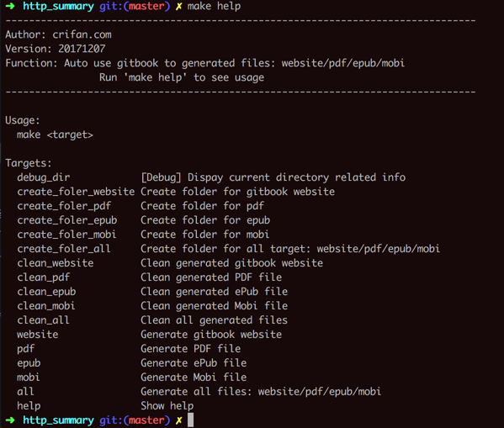The image size is (504, 428).
Task: Click the clean_website target name
Action: (56, 263)
